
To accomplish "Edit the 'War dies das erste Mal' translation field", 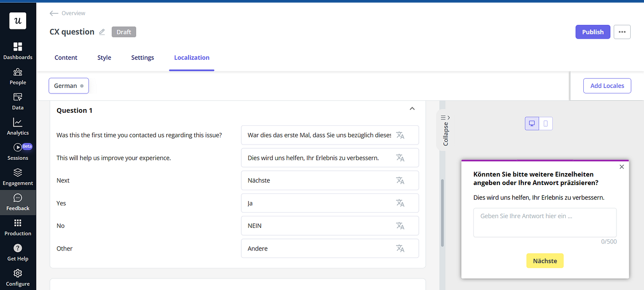I will coord(330,135).
